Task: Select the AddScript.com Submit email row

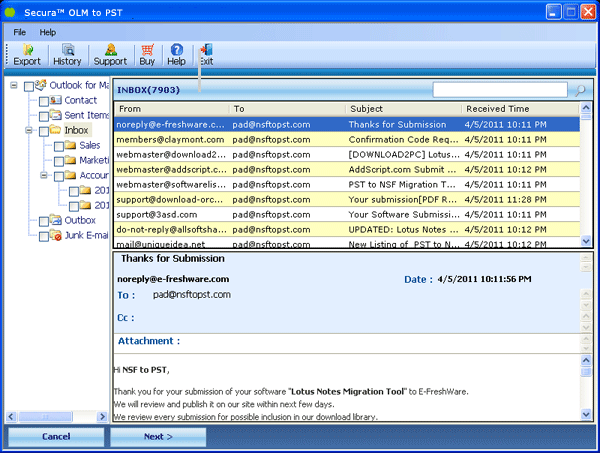Action: pos(347,169)
